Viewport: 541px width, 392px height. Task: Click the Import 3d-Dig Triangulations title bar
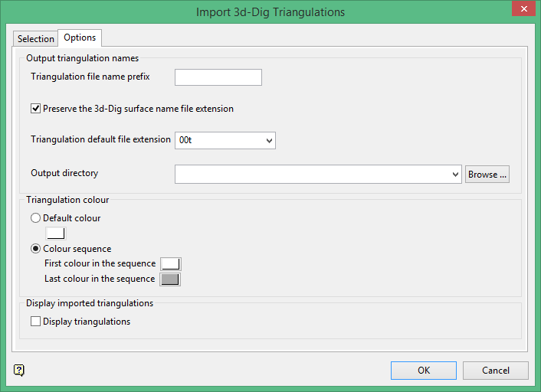[x=270, y=12]
